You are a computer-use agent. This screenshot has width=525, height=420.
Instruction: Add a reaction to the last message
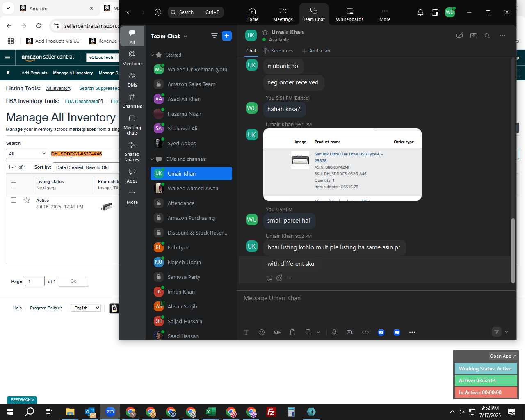(x=279, y=278)
